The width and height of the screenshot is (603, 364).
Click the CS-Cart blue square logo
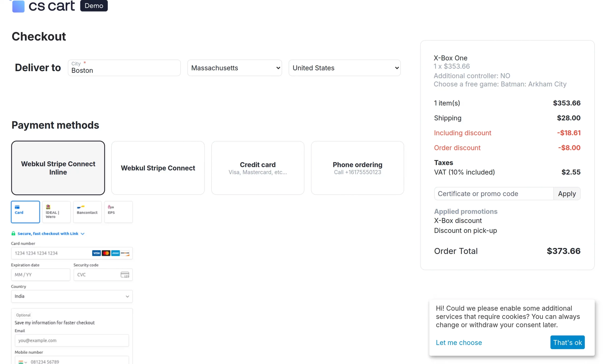pos(18,6)
